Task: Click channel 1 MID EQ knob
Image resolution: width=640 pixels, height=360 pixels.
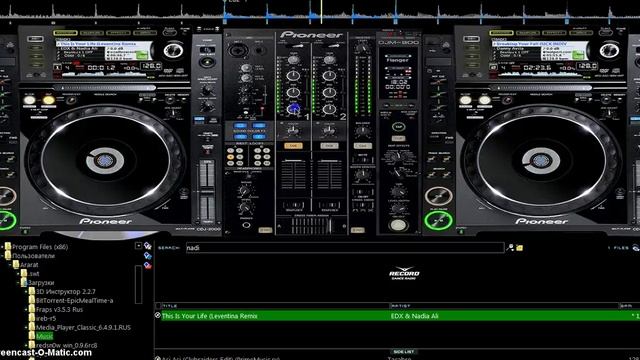Action: point(293,92)
